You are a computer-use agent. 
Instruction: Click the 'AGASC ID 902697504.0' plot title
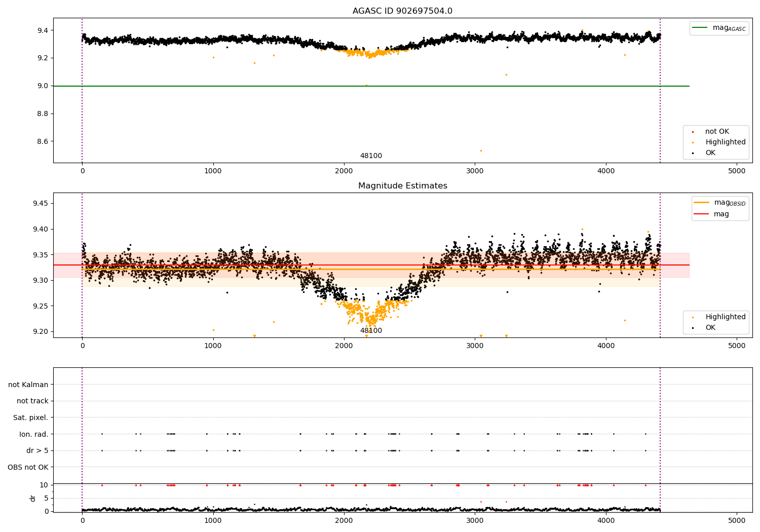click(402, 11)
